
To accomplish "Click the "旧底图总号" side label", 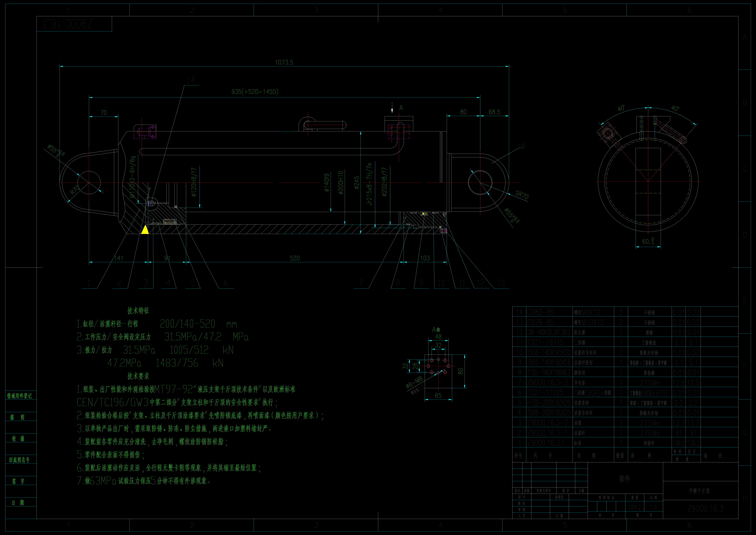I will click(x=19, y=460).
